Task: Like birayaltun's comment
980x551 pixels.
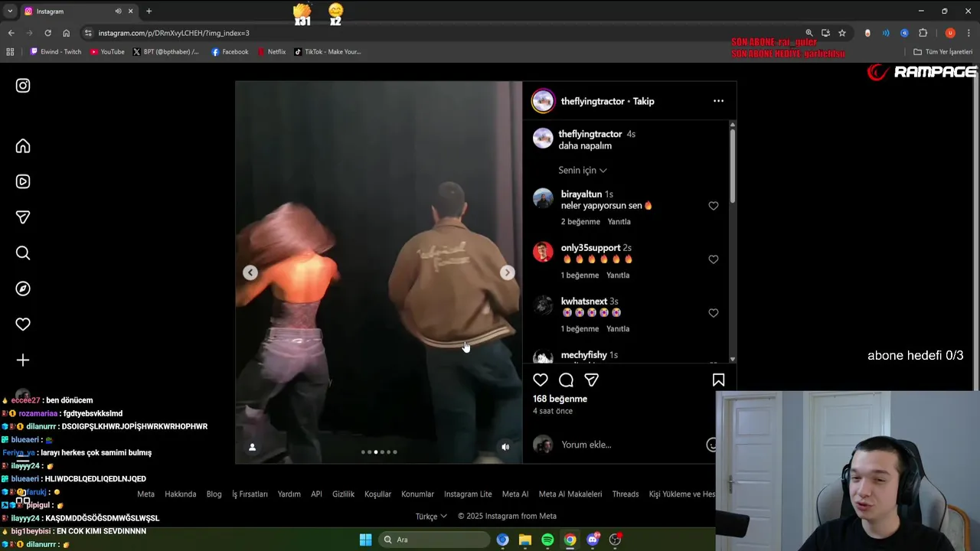Action: (x=713, y=206)
